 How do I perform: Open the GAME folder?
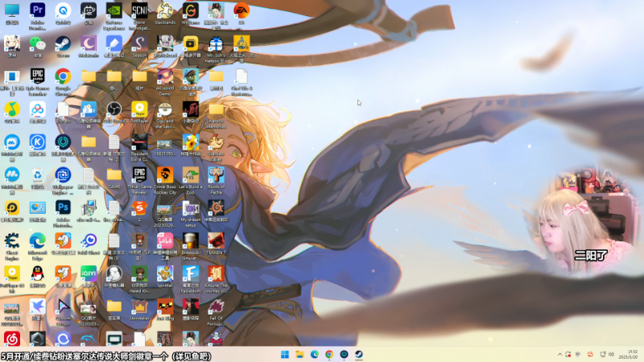click(114, 178)
